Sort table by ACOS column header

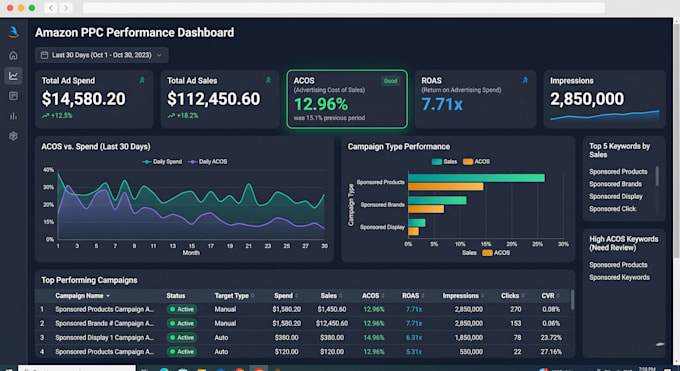click(x=373, y=296)
